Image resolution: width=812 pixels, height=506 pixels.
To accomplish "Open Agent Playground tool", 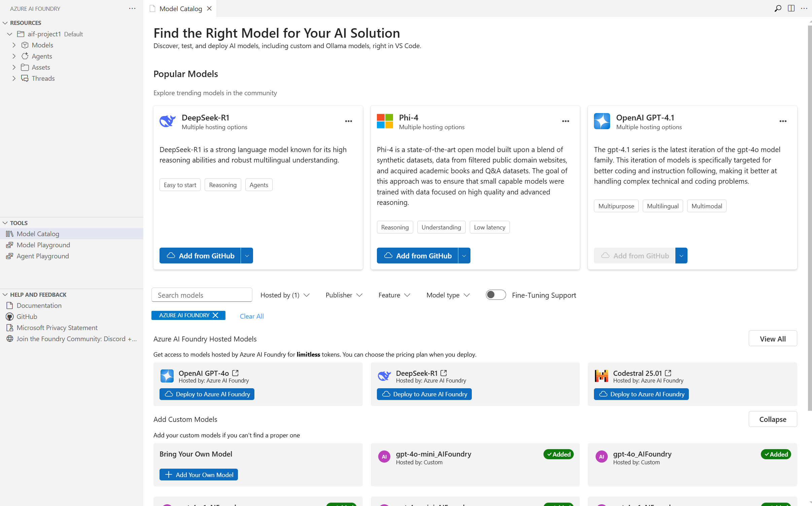I will pos(43,256).
